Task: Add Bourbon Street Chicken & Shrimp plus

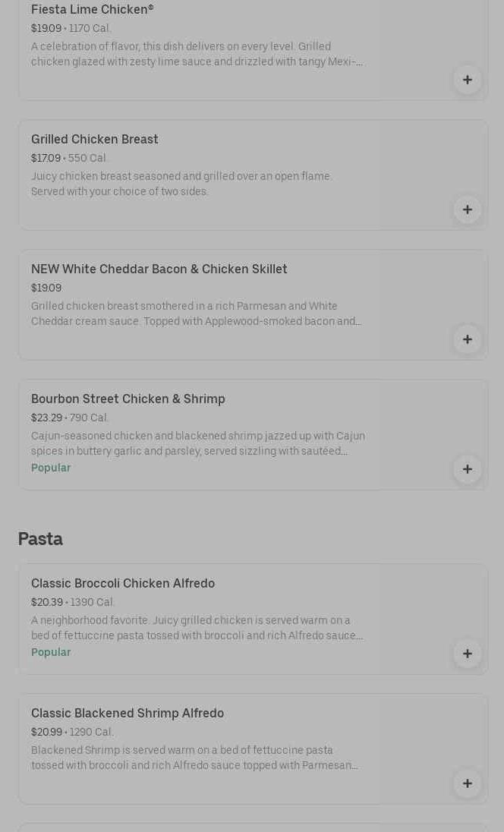Action: [x=468, y=469]
